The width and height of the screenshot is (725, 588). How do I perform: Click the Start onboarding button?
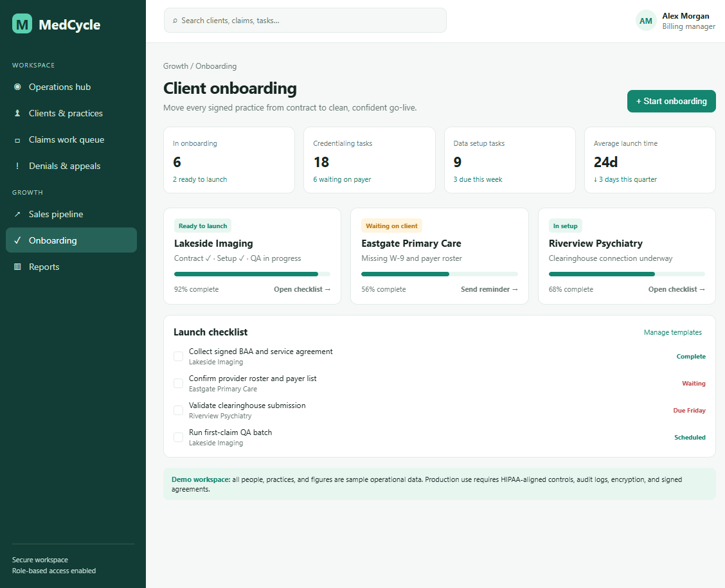(672, 102)
